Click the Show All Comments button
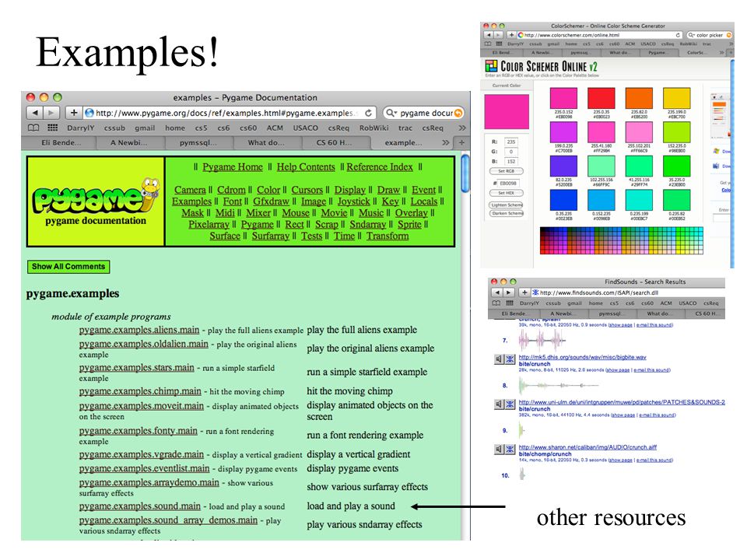This screenshot has height=560, width=747. 68,267
